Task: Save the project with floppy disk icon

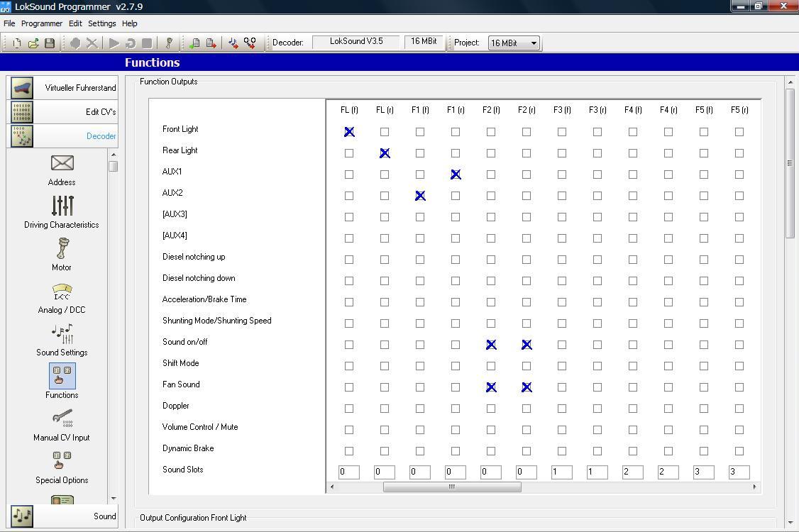Action: pos(50,43)
